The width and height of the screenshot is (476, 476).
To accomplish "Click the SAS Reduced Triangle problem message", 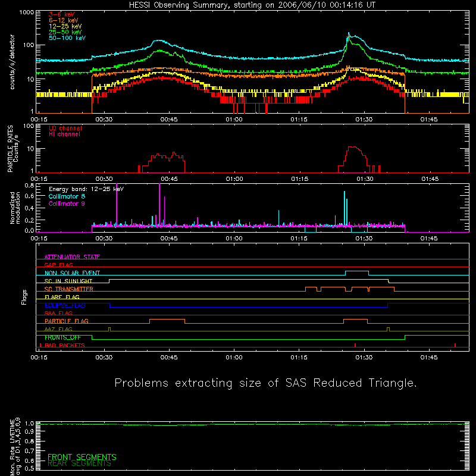I will 265,383.
